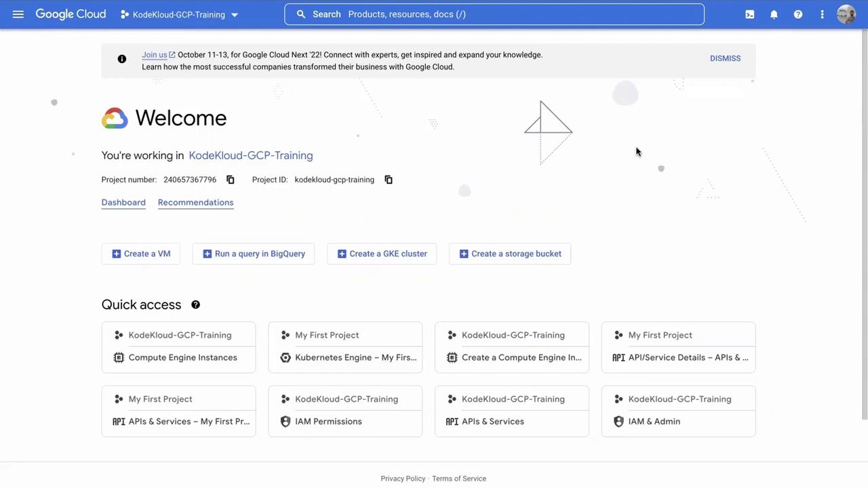The image size is (868, 488).
Task: Open the IAM & Admin quick access card
Action: (x=679, y=411)
